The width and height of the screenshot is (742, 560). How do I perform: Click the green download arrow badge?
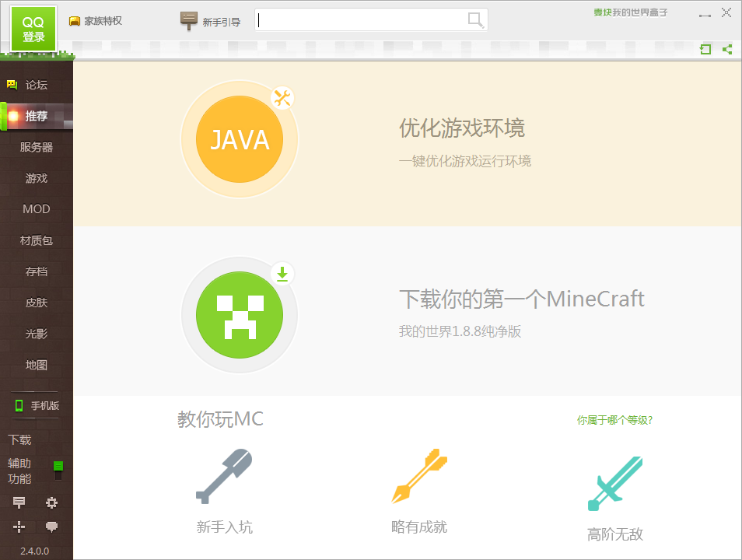[x=282, y=274]
